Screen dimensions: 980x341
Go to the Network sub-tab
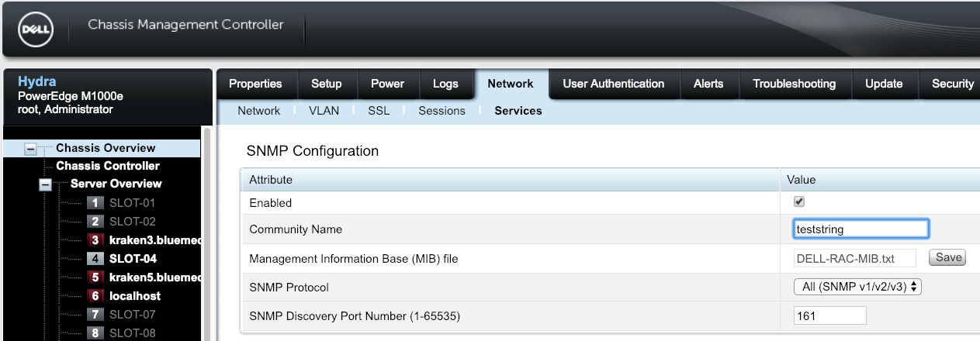click(258, 111)
